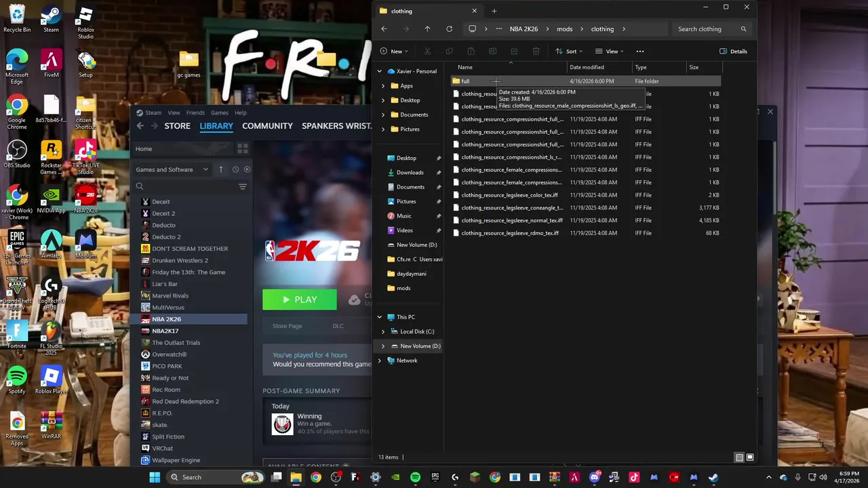Go up one folder level in Explorer
The width and height of the screenshot is (868, 488).
coord(427,29)
